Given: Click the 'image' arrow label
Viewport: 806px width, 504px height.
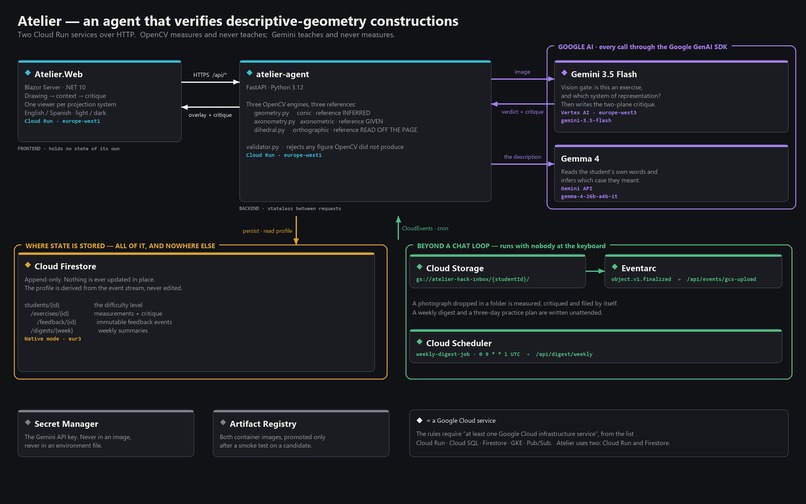Looking at the screenshot, I should click(x=522, y=72).
